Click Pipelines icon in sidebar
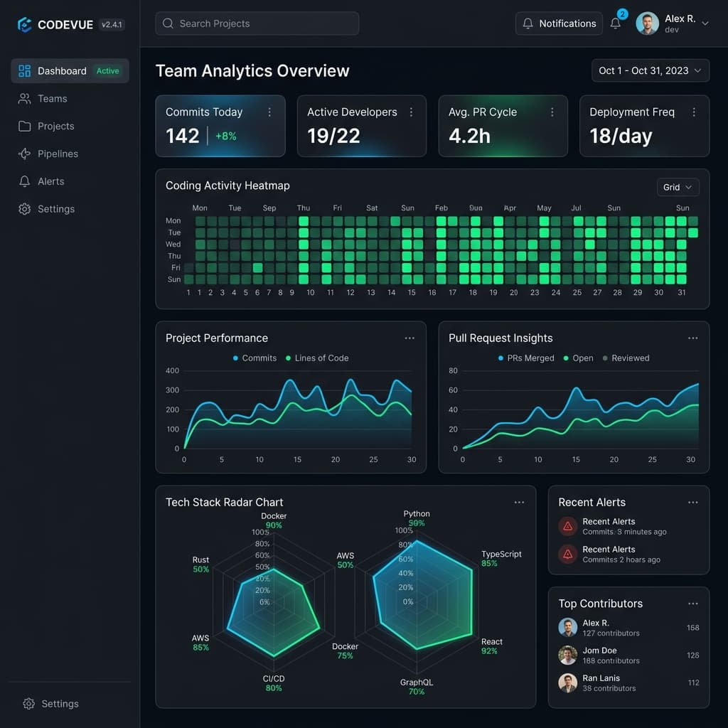Viewport: 728px width, 728px height. click(x=25, y=154)
